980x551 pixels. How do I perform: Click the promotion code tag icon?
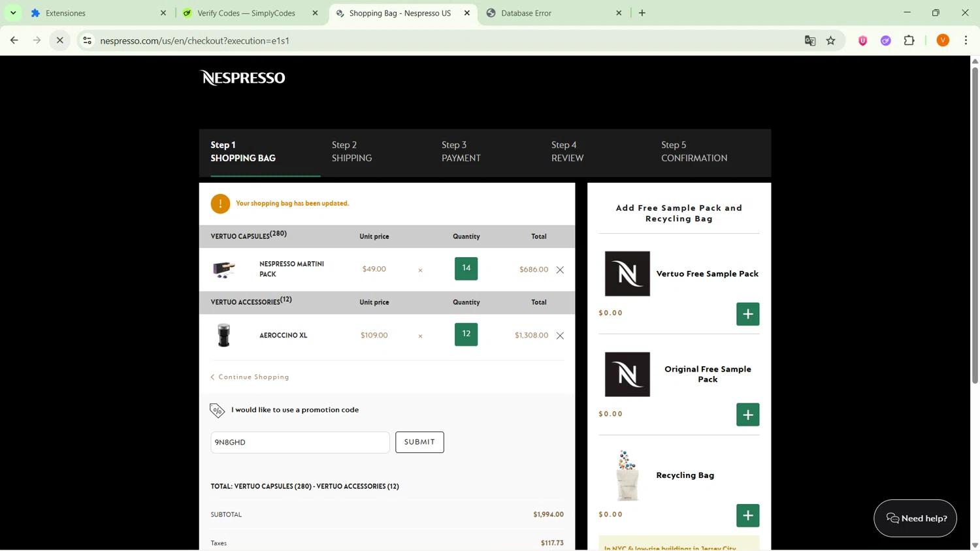click(x=217, y=410)
